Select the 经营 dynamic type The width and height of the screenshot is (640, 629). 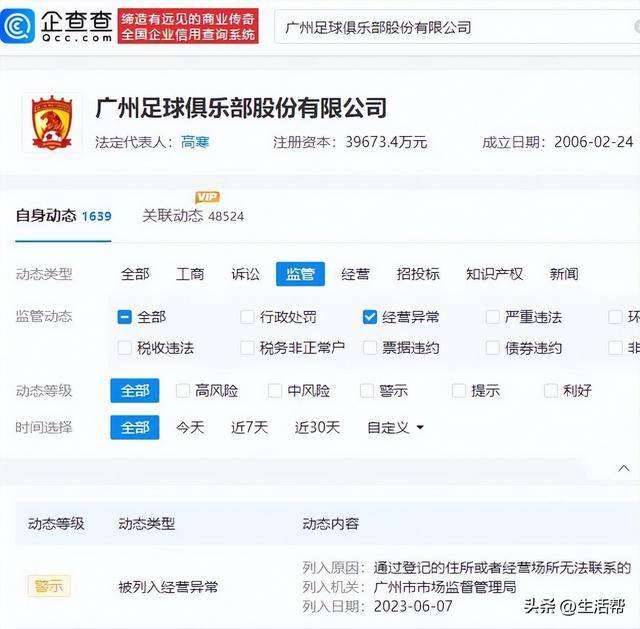[355, 274]
